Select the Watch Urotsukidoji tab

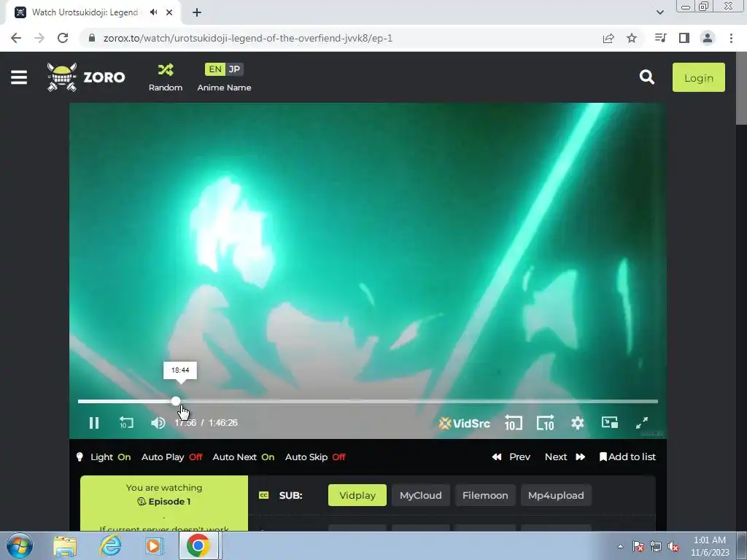click(93, 12)
